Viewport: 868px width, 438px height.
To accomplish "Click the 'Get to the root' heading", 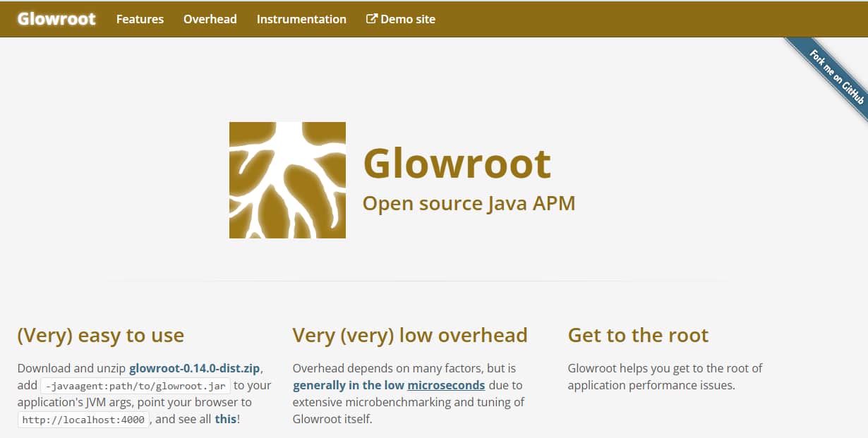I will pos(638,336).
